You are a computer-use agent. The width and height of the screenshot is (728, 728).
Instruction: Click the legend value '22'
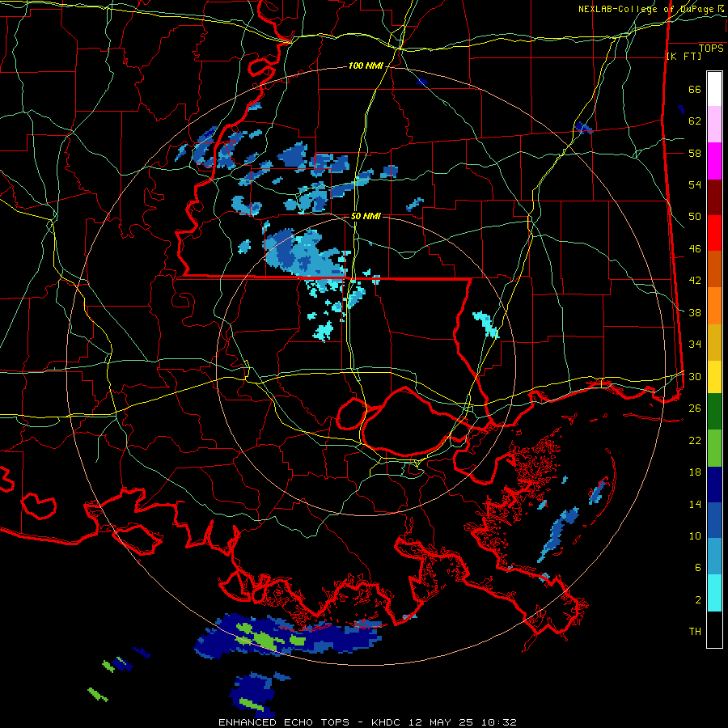coord(695,440)
